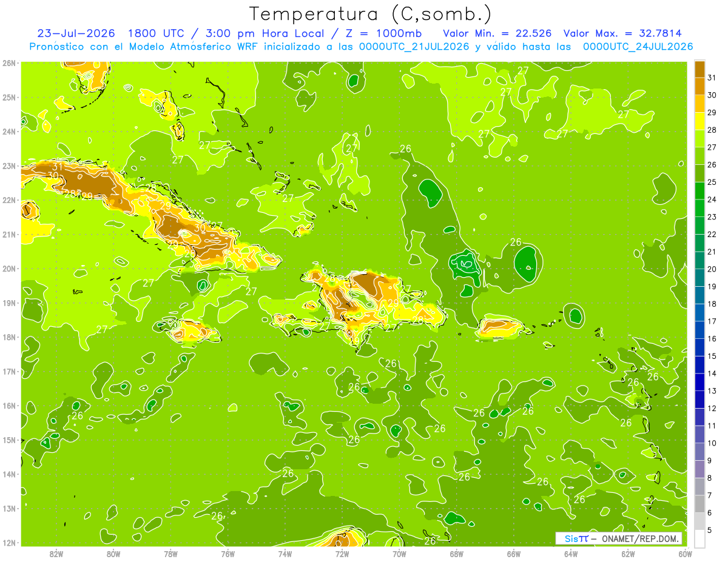Click the '23N' latitude axis label
Image resolution: width=728 pixels, height=562 pixels.
9,166
